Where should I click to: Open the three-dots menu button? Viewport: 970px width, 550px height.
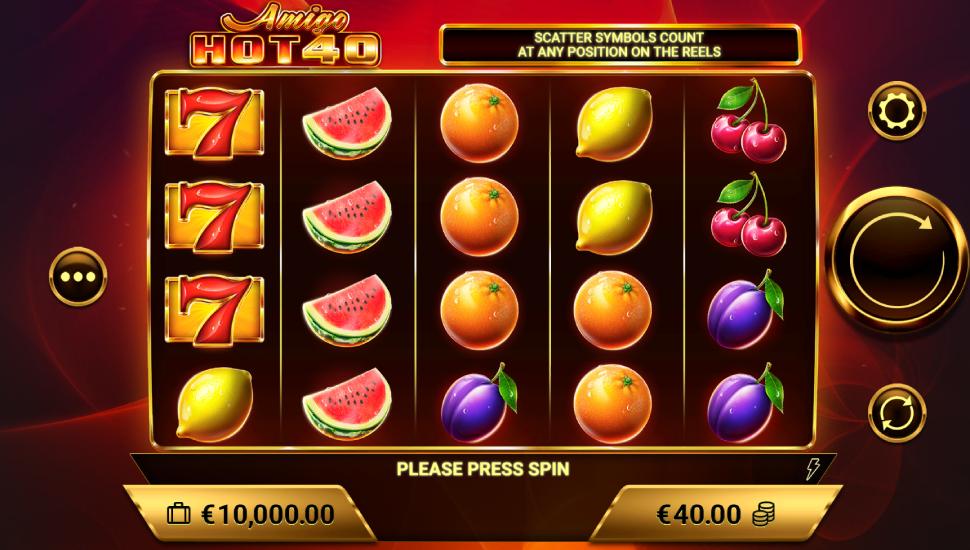click(78, 277)
